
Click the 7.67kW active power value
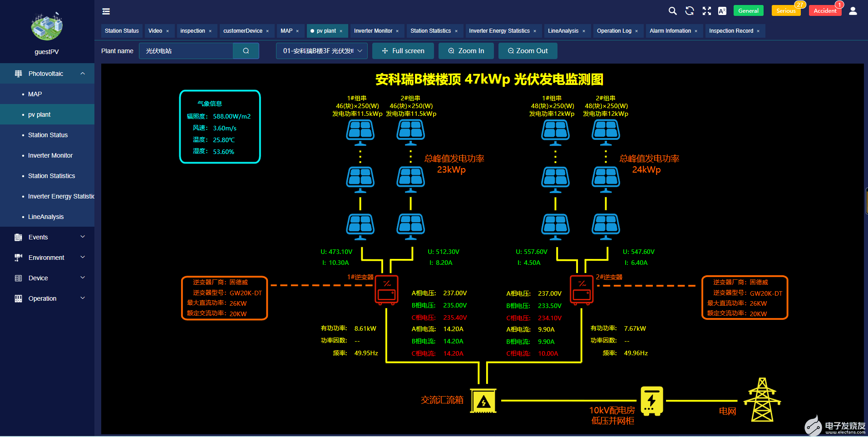pyautogui.click(x=635, y=328)
